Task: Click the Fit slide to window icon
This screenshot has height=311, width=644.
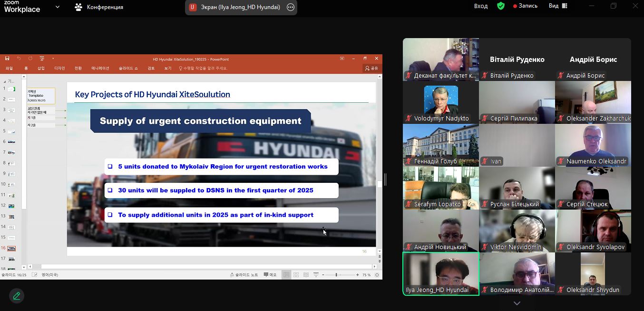Action: point(377,275)
